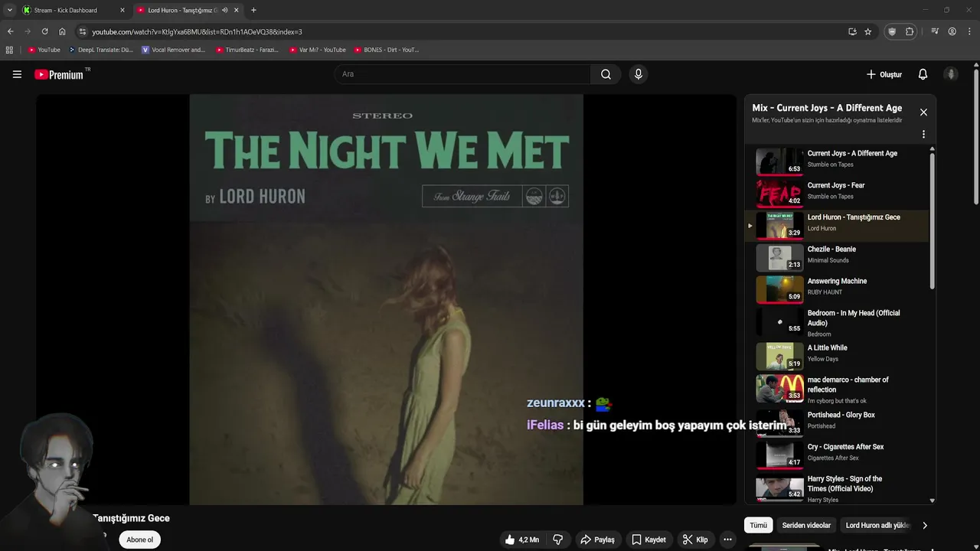Click Oluştur create button
Viewport: 980px width, 551px height.
click(x=884, y=74)
